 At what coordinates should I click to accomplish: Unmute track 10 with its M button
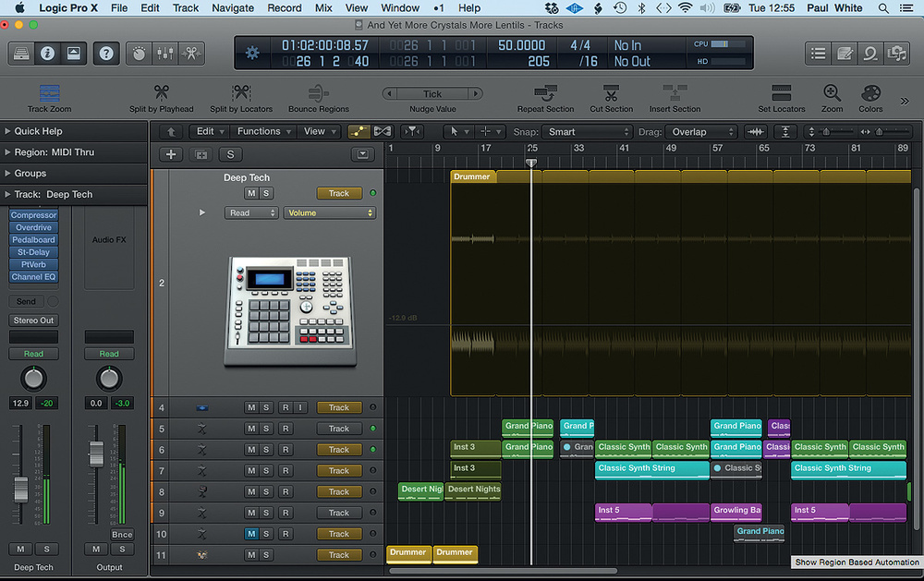tap(250, 534)
